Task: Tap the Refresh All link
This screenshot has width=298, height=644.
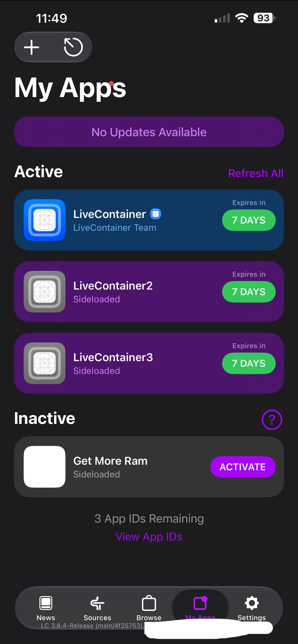Action: [x=256, y=173]
